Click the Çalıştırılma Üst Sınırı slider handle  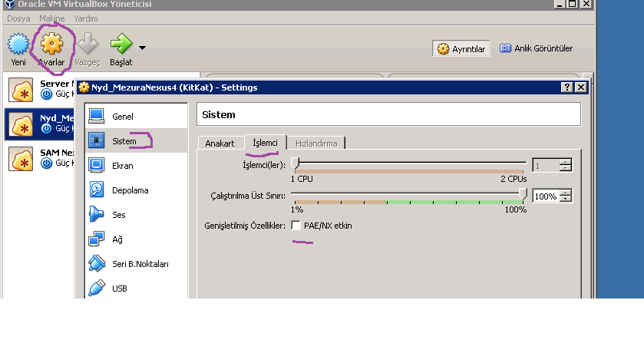pos(523,194)
